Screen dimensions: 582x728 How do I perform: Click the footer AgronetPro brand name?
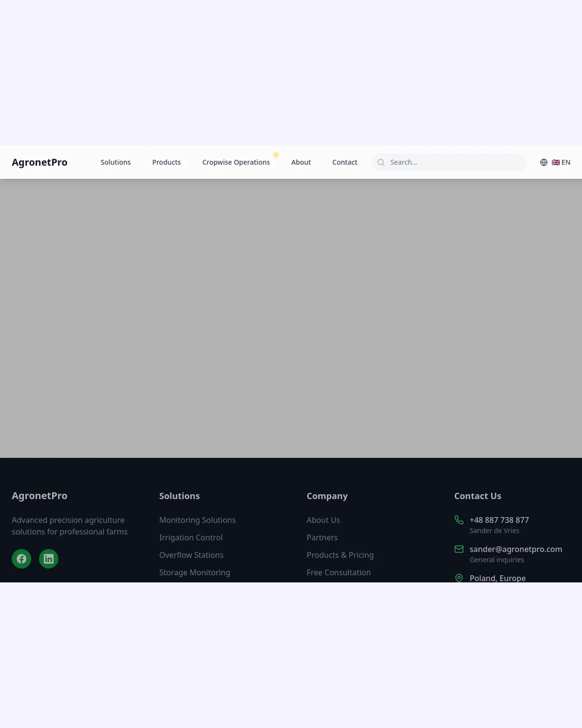pos(40,496)
